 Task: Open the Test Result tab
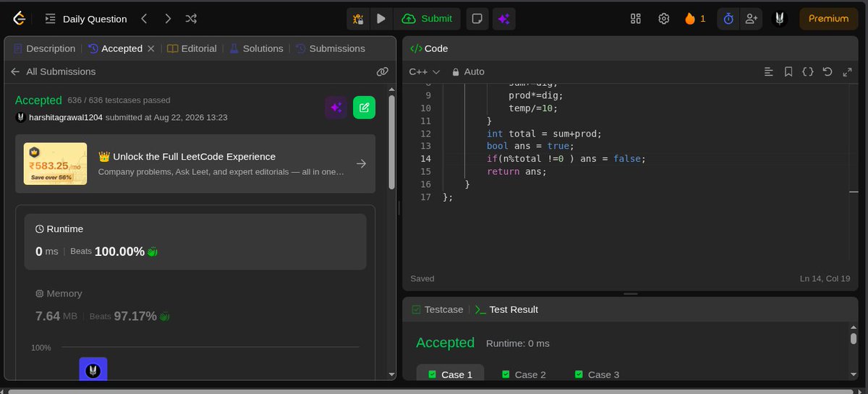[506, 309]
